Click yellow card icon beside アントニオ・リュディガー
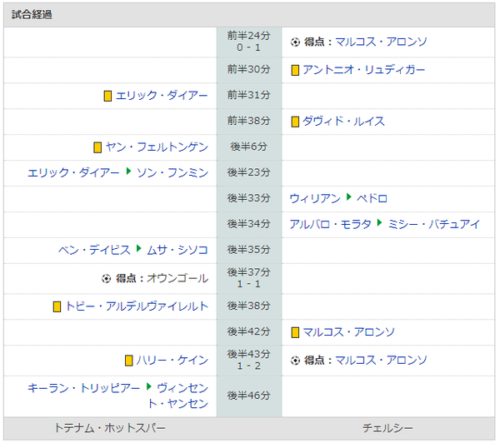This screenshot has height=448, width=500. pos(295,70)
